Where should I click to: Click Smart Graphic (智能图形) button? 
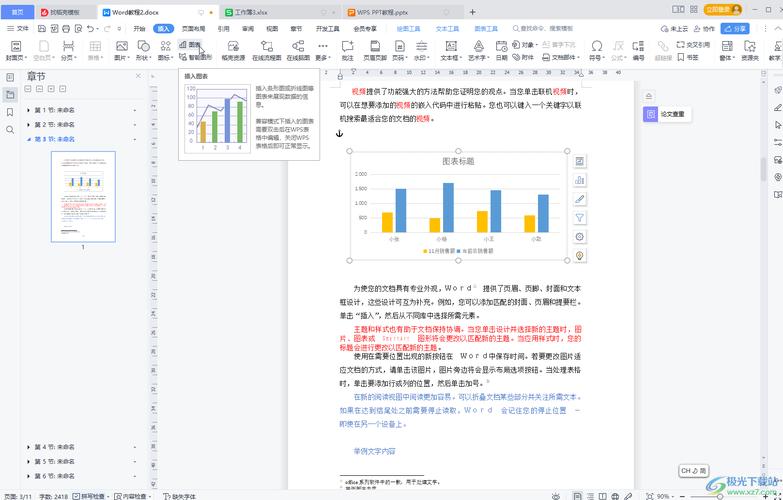[x=195, y=57]
